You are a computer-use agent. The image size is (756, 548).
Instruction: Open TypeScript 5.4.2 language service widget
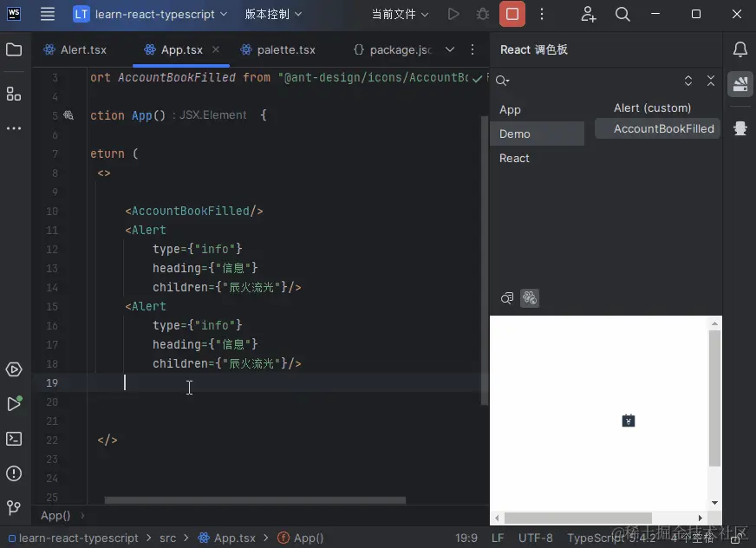(x=611, y=538)
